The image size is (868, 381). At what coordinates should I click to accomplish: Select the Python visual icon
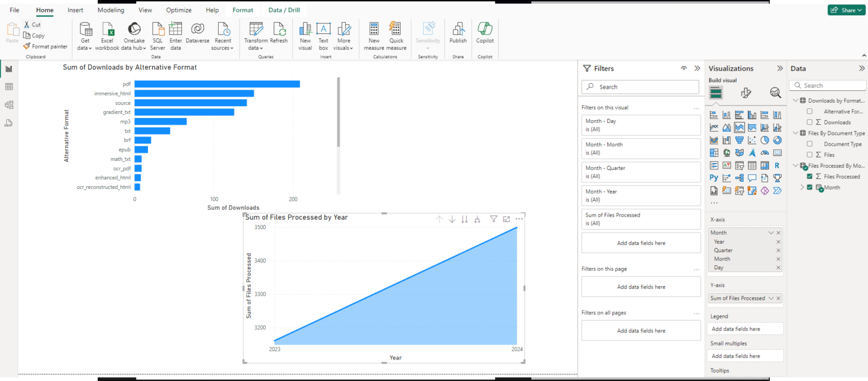(714, 177)
